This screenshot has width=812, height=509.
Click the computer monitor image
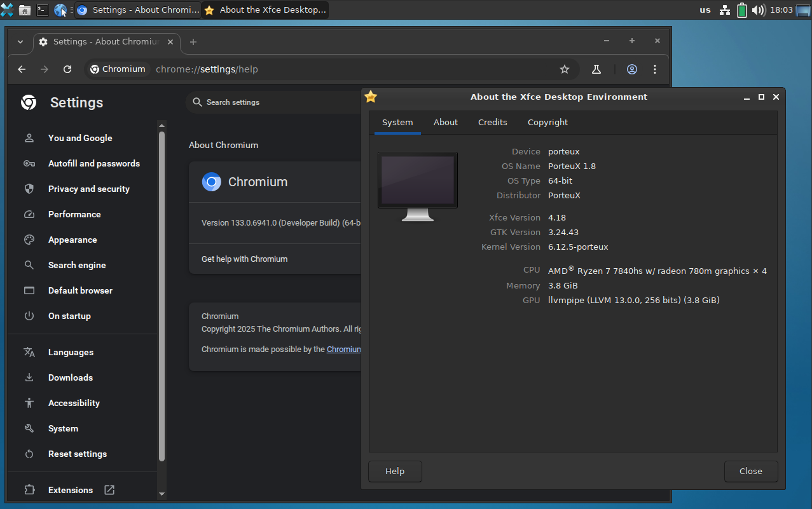pos(418,186)
